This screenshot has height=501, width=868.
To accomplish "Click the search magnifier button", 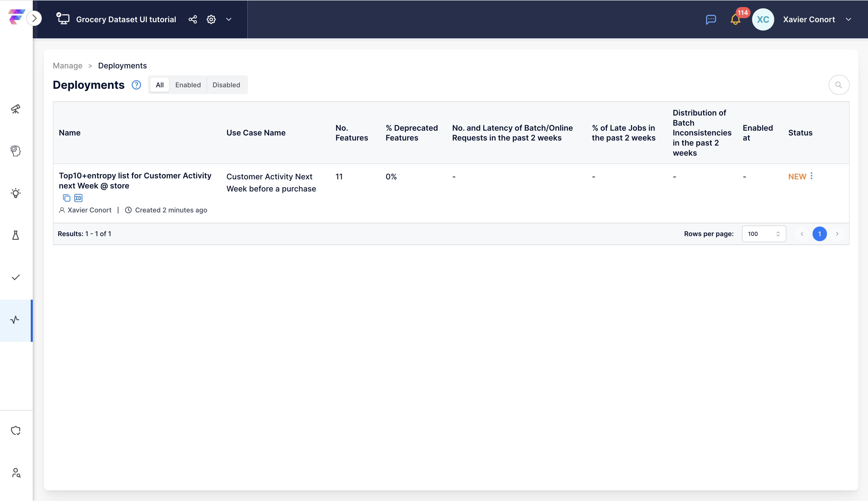I will [x=839, y=85].
